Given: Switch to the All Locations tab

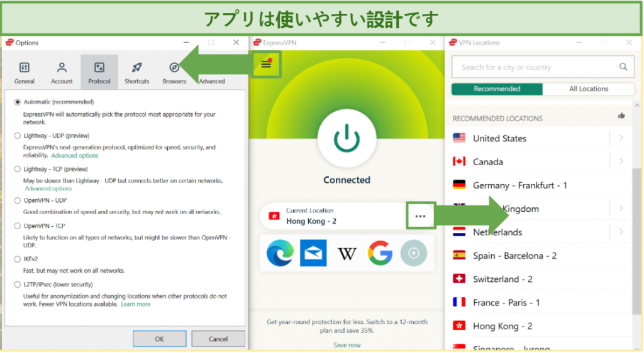Looking at the screenshot, I should click(589, 89).
